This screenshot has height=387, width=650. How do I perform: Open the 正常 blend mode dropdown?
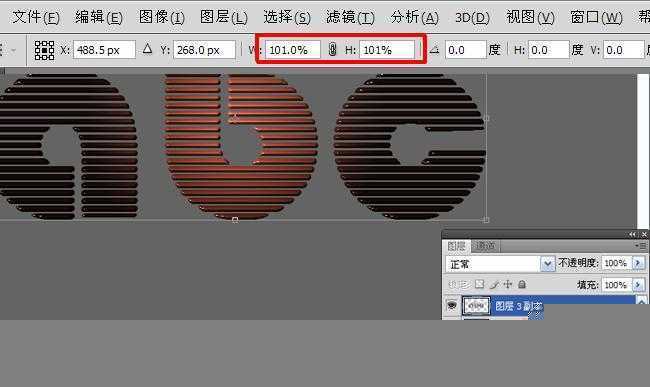[x=501, y=264]
